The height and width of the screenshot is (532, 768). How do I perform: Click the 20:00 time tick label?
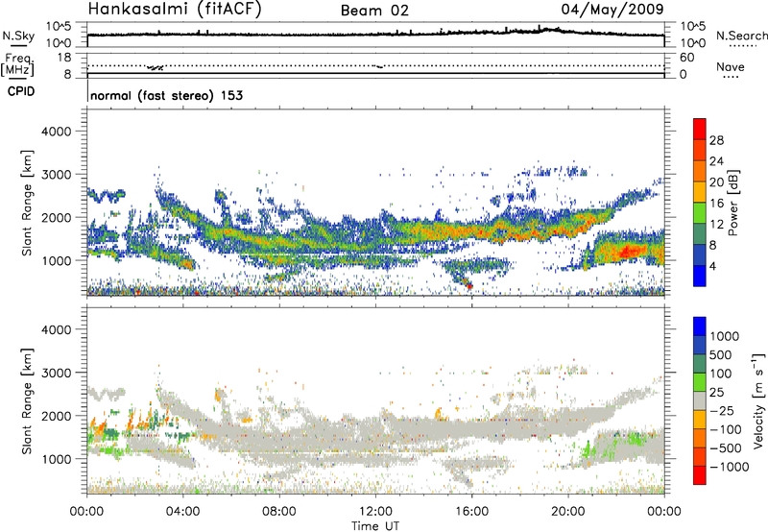coord(568,512)
